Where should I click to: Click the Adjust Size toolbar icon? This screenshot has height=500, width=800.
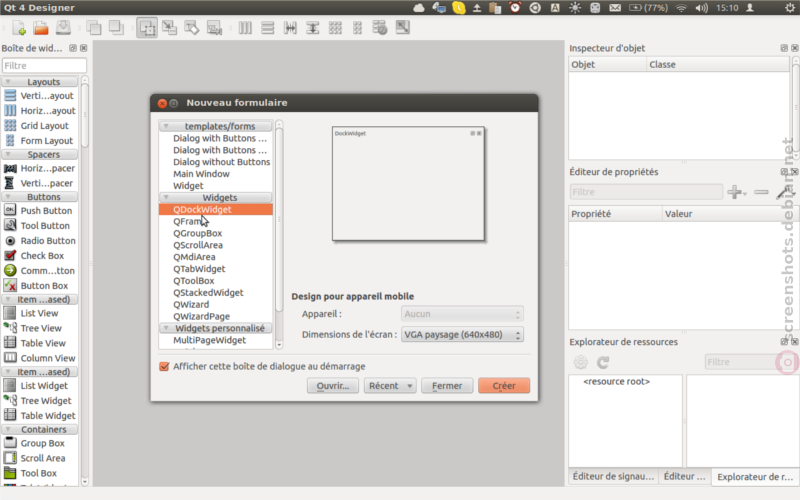coord(403,28)
